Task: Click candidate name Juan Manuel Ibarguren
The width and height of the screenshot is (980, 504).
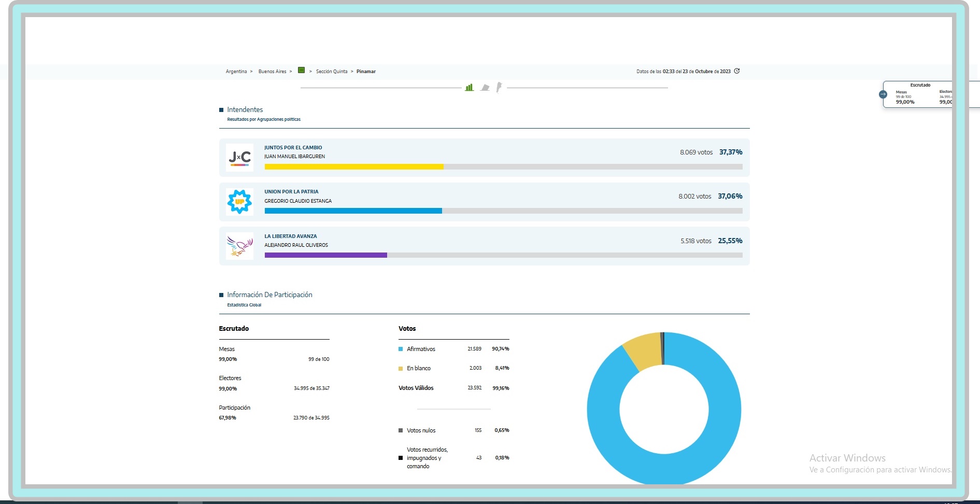Action: click(294, 157)
